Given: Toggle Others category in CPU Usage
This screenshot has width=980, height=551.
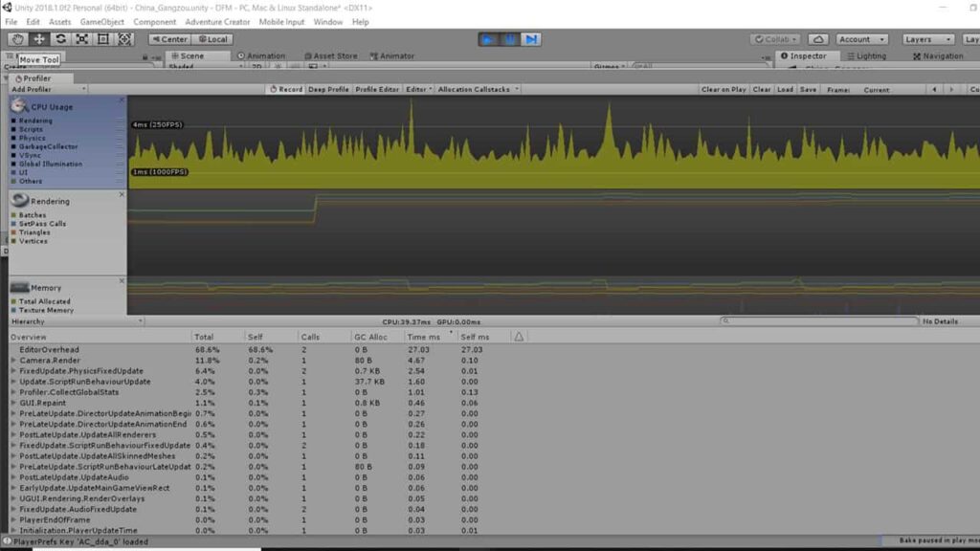Looking at the screenshot, I should pyautogui.click(x=13, y=181).
